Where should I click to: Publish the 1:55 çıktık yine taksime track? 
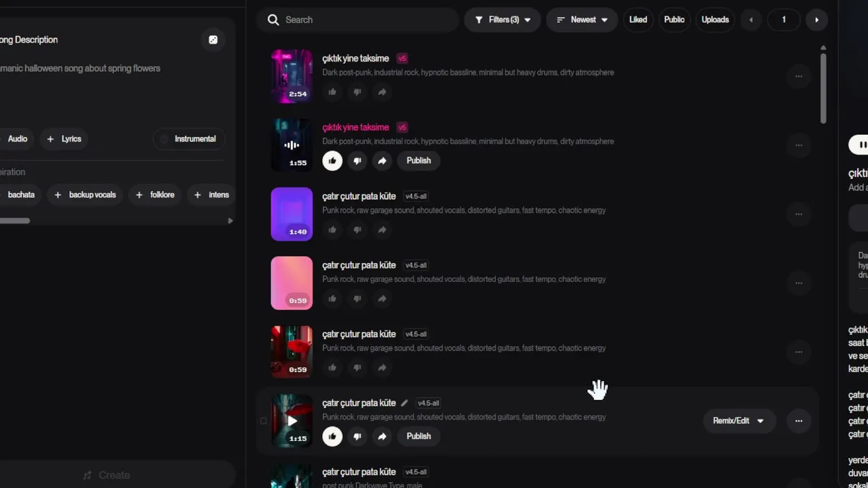pyautogui.click(x=418, y=161)
